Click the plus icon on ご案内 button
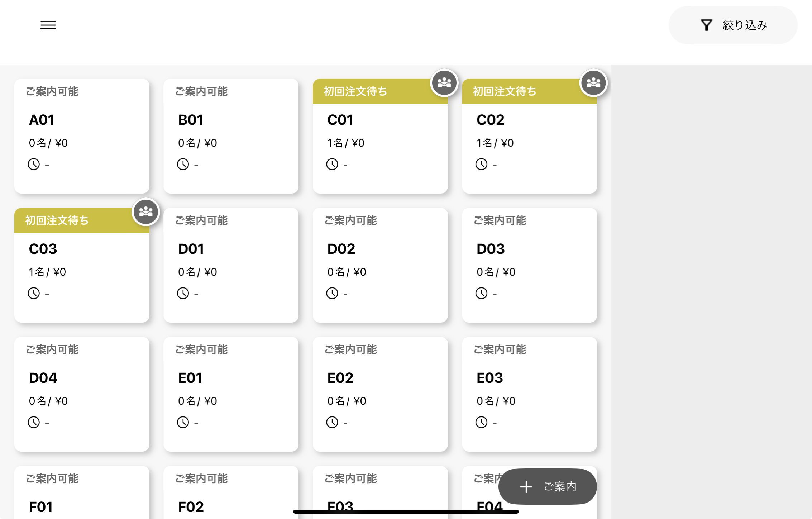 [x=526, y=487]
